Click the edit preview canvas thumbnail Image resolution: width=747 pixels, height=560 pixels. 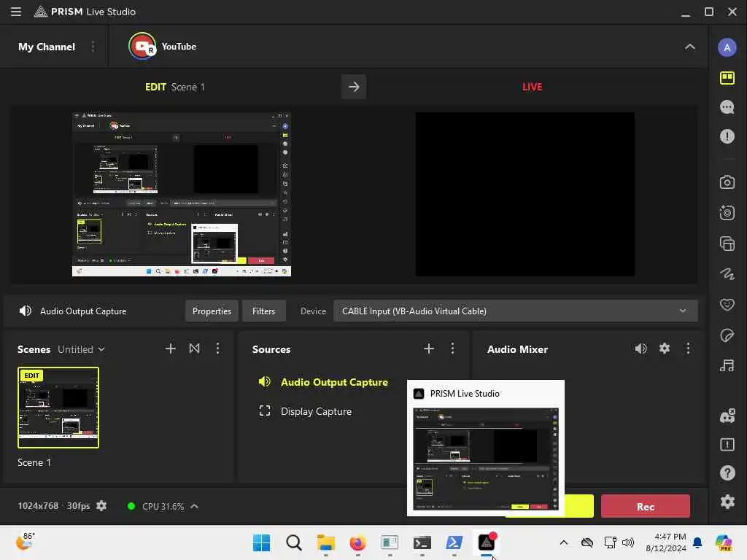[x=182, y=194]
